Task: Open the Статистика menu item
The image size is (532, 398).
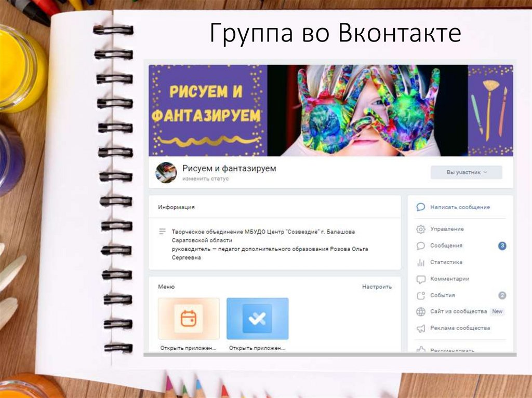Action: click(446, 262)
